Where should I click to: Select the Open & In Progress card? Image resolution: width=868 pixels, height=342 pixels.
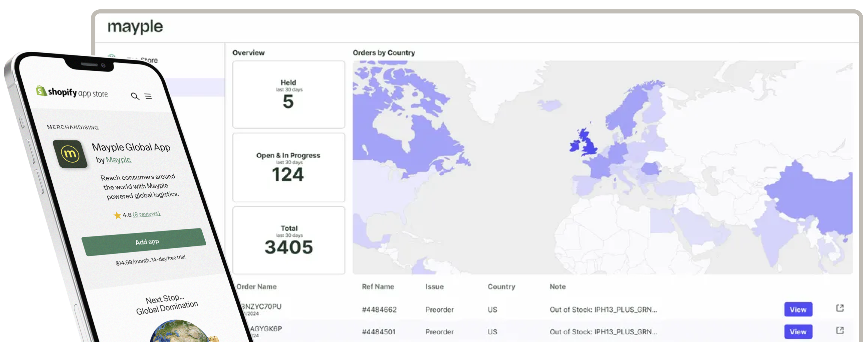pos(288,167)
